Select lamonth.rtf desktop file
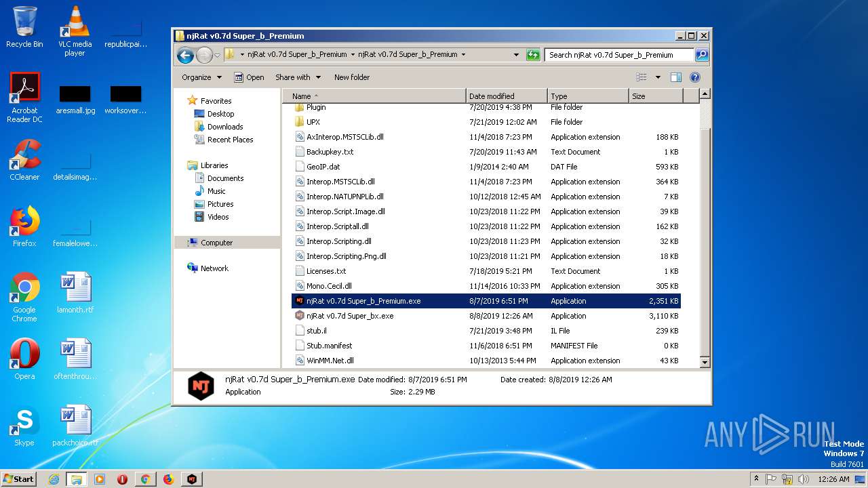This screenshot has height=488, width=868. pos(75,293)
